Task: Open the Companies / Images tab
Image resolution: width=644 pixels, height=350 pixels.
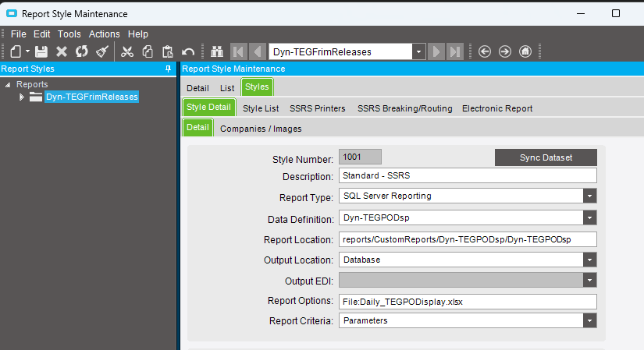Action: click(x=261, y=129)
